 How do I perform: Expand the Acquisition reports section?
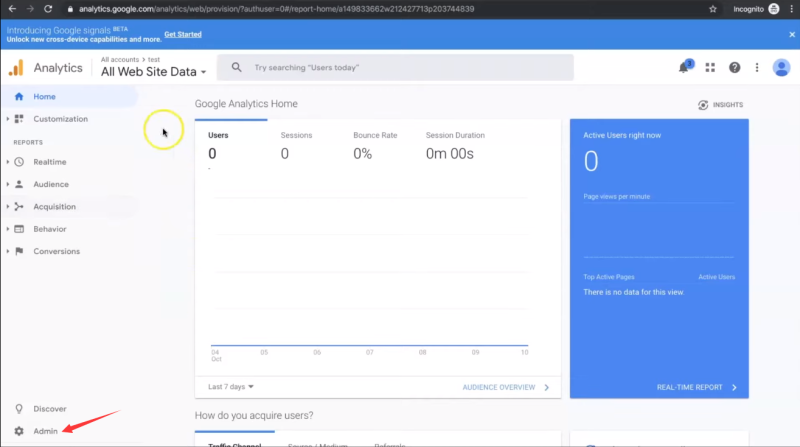click(x=56, y=207)
